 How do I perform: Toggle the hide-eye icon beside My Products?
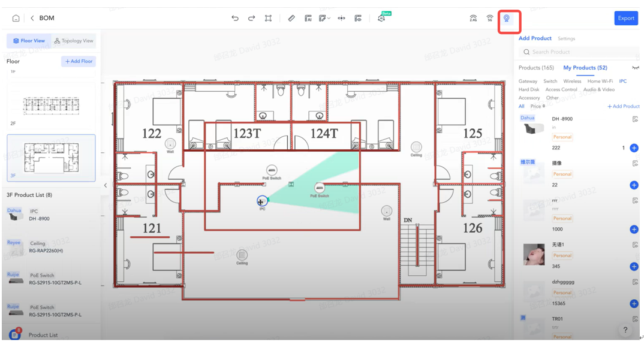click(635, 68)
